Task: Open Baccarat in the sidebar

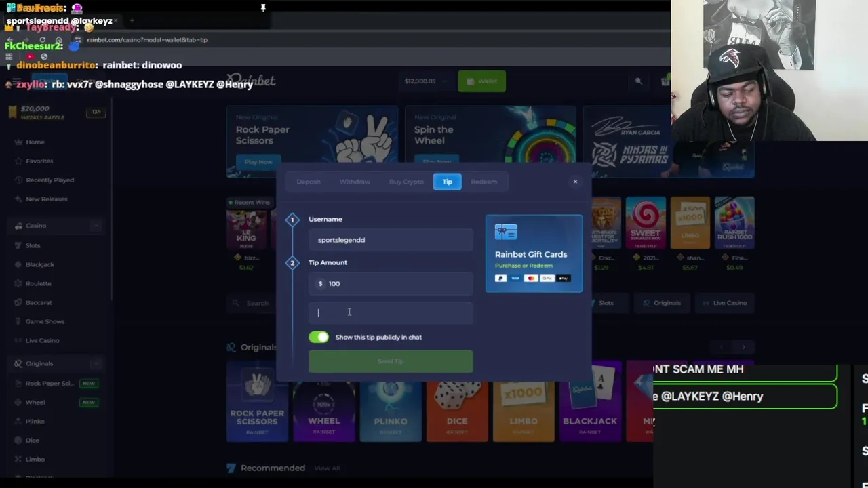Action: click(x=39, y=302)
